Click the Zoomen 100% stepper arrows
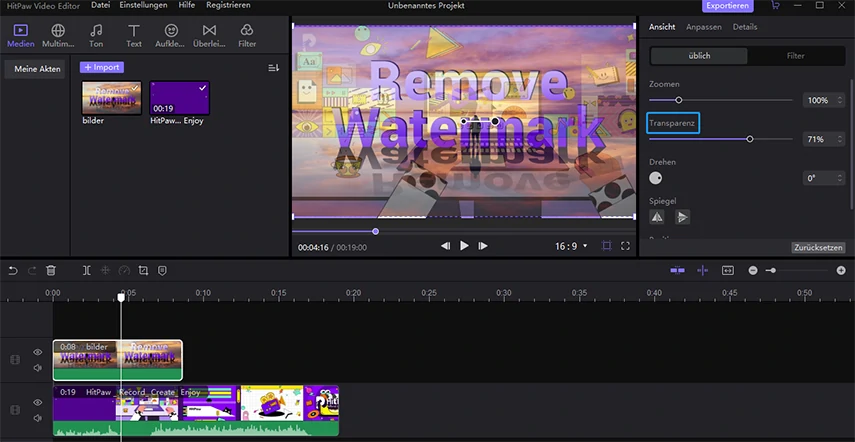855x442 pixels. coord(840,100)
